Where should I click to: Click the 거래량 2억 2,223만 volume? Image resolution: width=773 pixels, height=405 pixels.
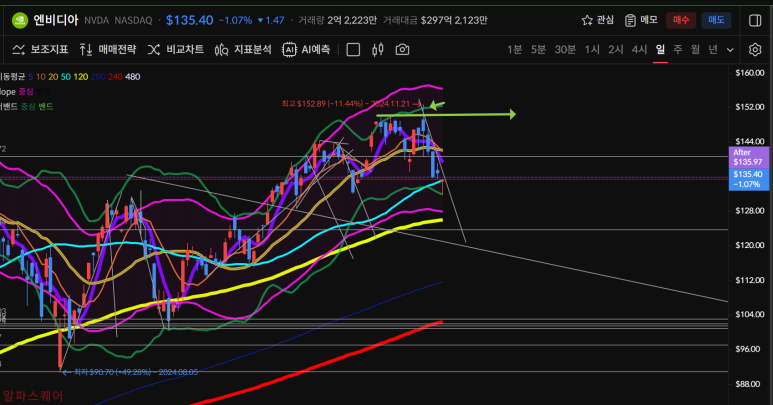click(x=337, y=20)
